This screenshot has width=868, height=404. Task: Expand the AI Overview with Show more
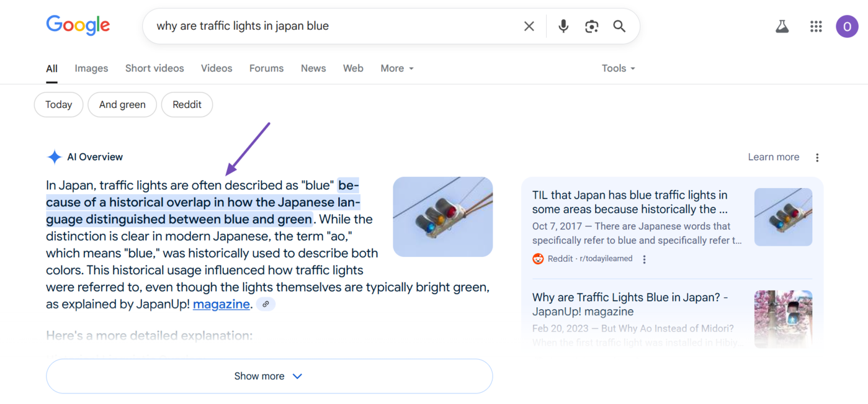[x=269, y=375]
